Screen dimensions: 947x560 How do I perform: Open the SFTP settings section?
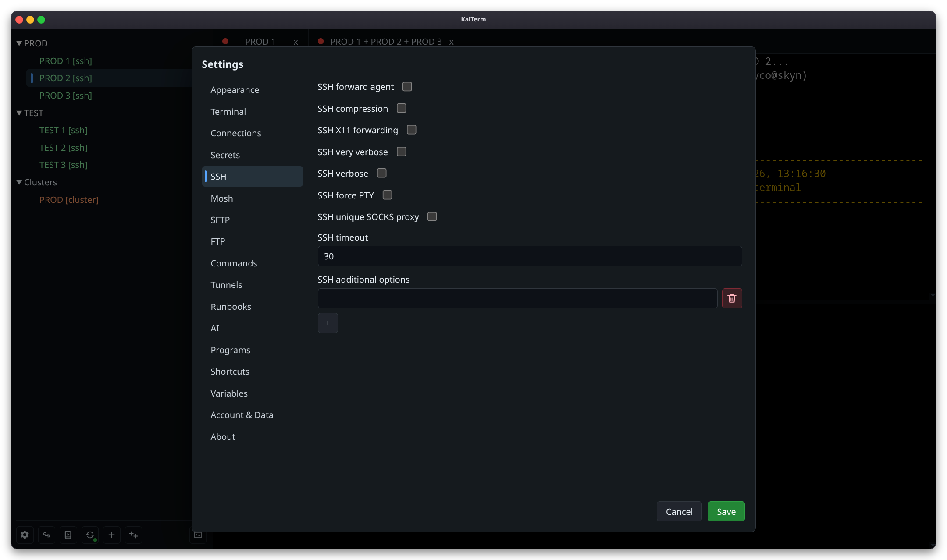tap(253, 220)
